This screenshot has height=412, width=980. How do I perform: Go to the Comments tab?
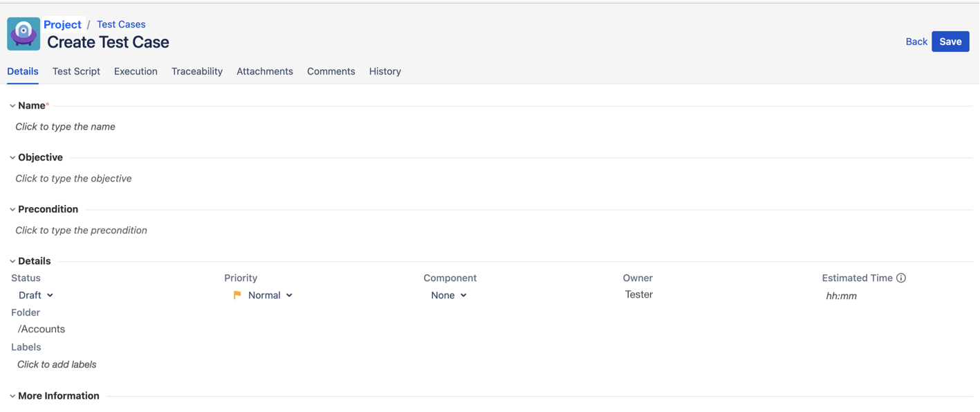pyautogui.click(x=331, y=71)
